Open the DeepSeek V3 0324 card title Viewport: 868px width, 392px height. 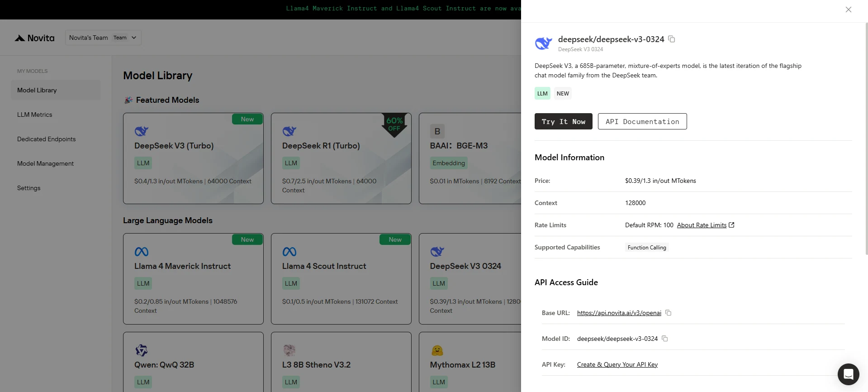click(465, 266)
